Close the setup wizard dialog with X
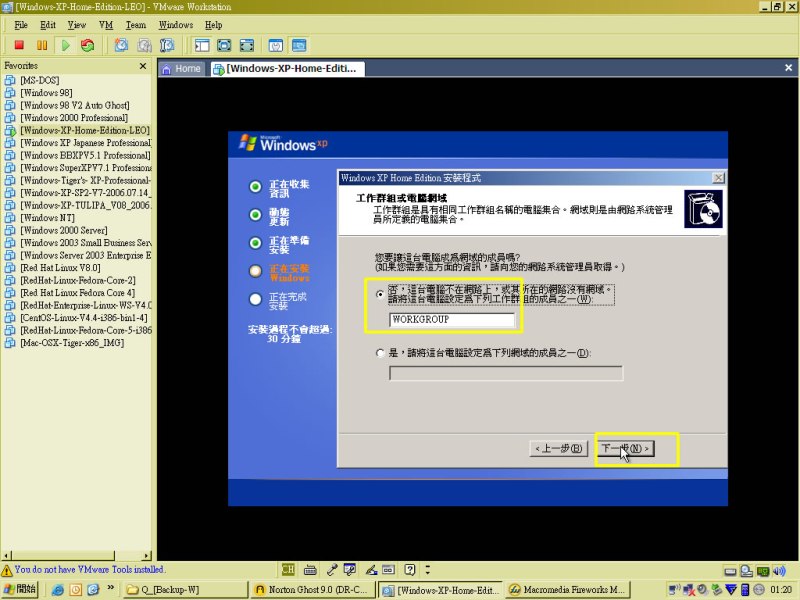 tap(718, 178)
